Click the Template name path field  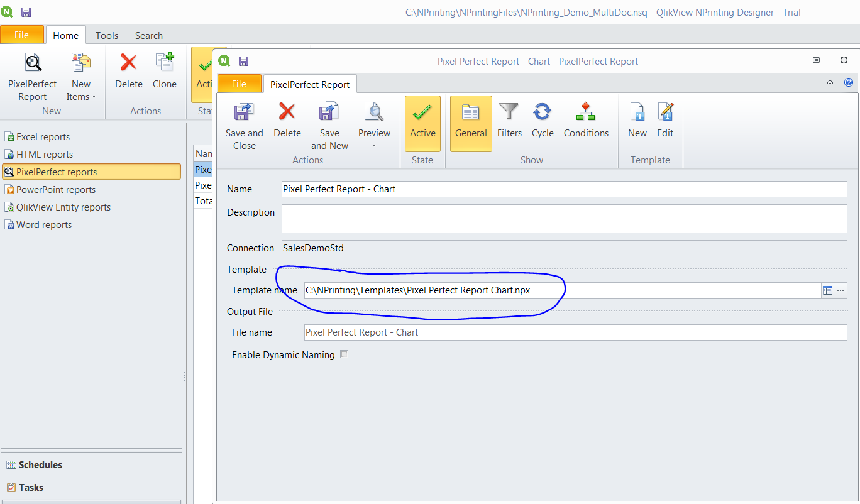click(562, 290)
